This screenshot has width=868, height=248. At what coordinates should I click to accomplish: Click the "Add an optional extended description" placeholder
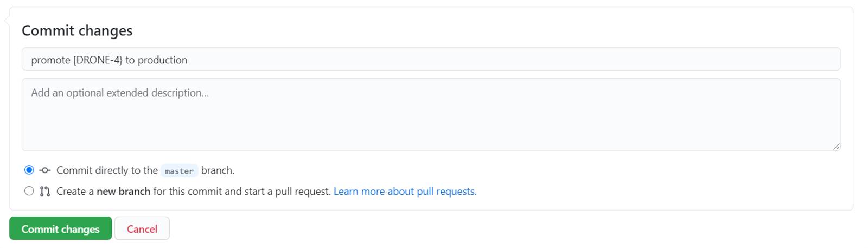(x=120, y=93)
